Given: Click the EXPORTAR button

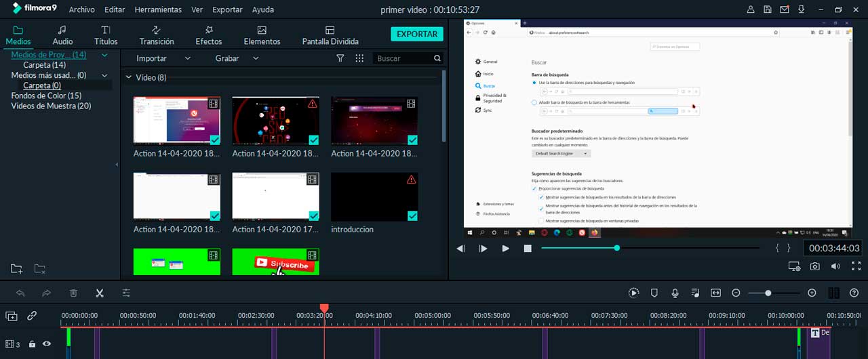Looking at the screenshot, I should pos(416,34).
